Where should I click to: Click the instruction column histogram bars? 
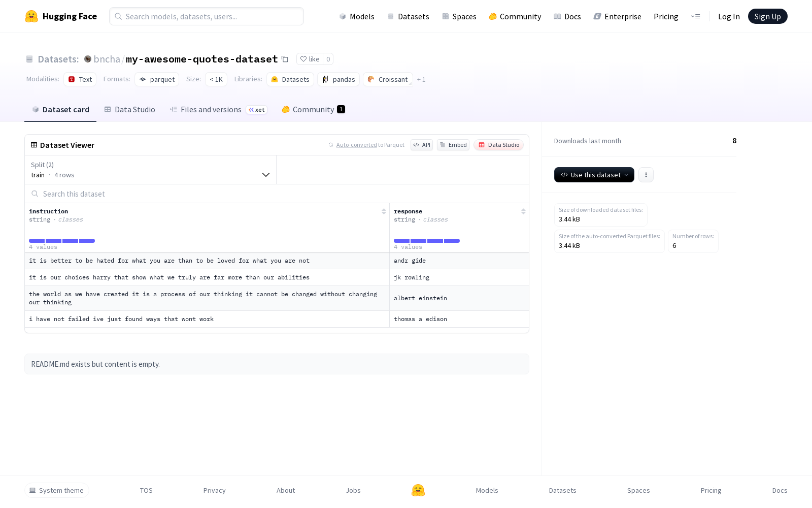point(62,241)
